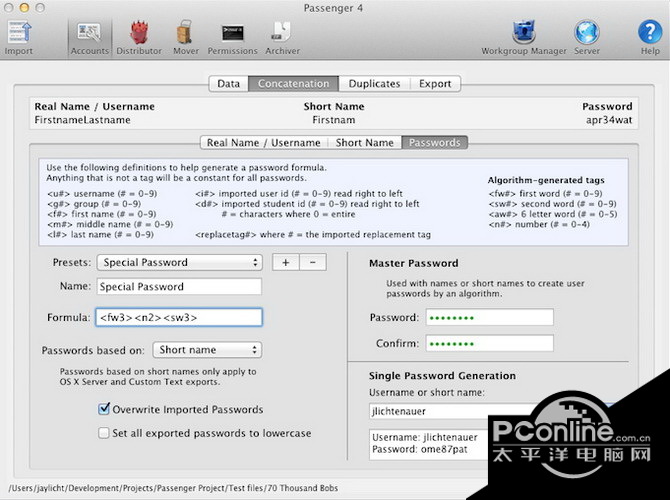Switch to the Data tab
The width and height of the screenshot is (670, 500).
229,84
